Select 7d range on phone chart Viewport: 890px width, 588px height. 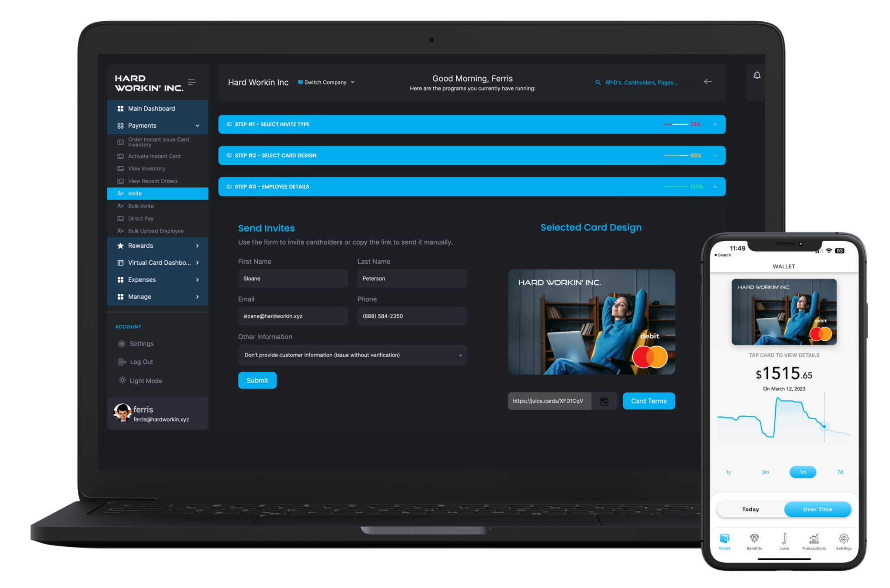click(x=840, y=472)
